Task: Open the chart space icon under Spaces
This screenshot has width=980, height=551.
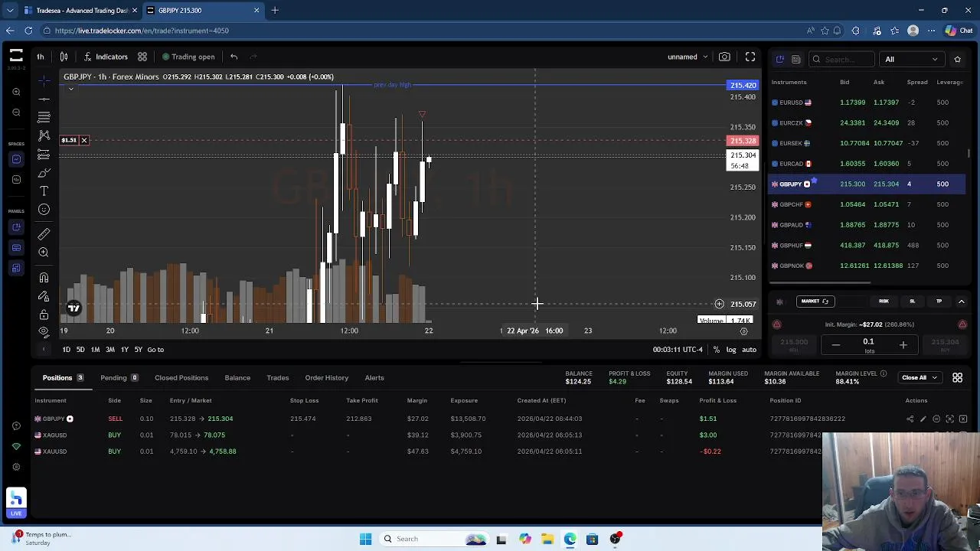Action: (16, 159)
